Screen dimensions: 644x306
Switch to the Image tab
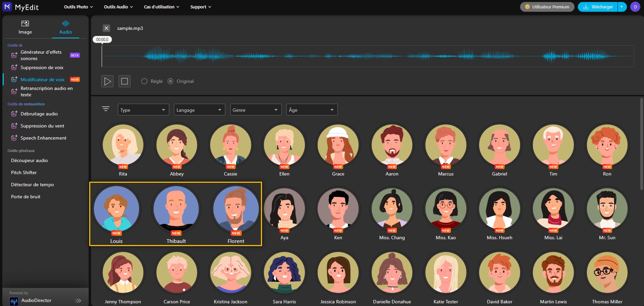click(25, 27)
